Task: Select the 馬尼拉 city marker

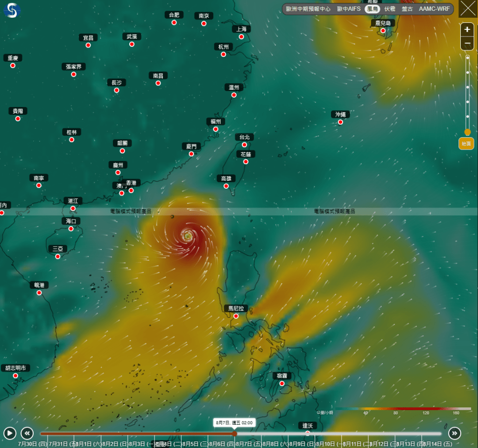Action: [x=236, y=316]
